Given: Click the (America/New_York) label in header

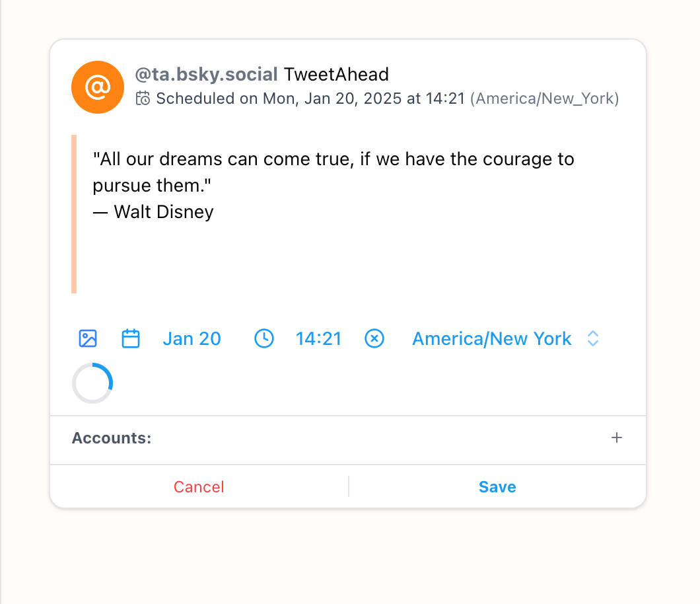Looking at the screenshot, I should 544,99.
